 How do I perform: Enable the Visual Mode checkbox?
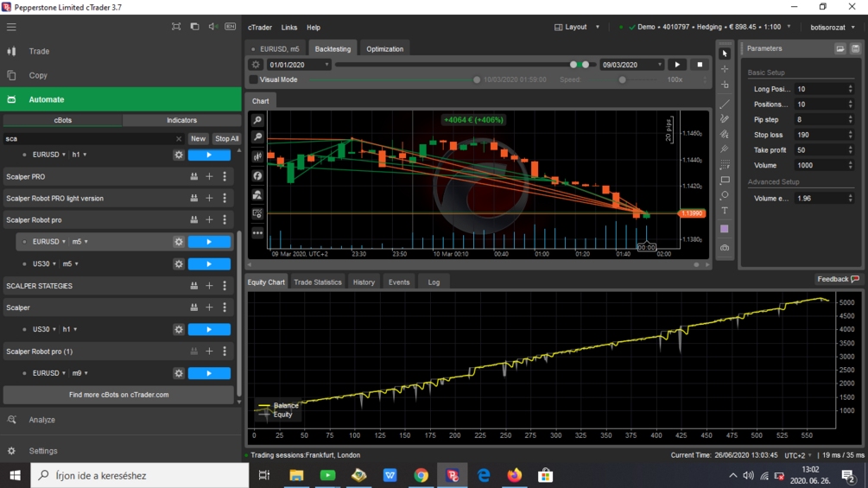[x=254, y=79]
